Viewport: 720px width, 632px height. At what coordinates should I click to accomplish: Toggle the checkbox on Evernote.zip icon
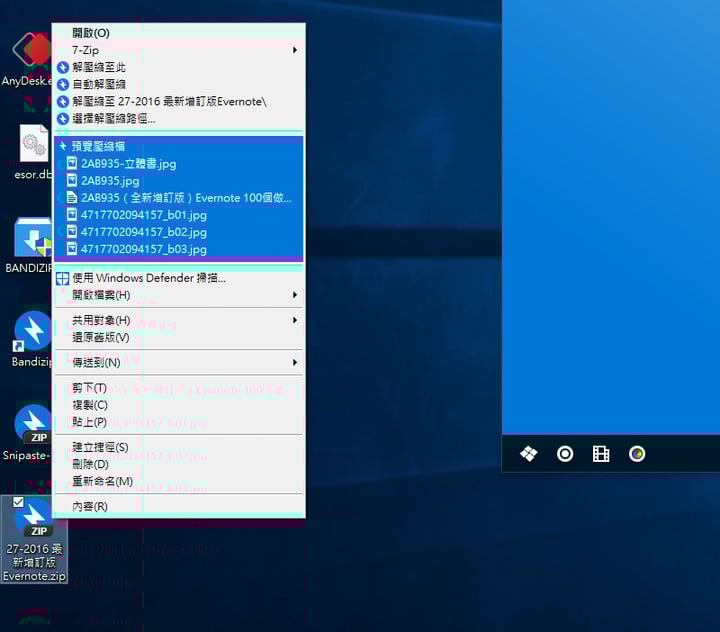pos(18,502)
